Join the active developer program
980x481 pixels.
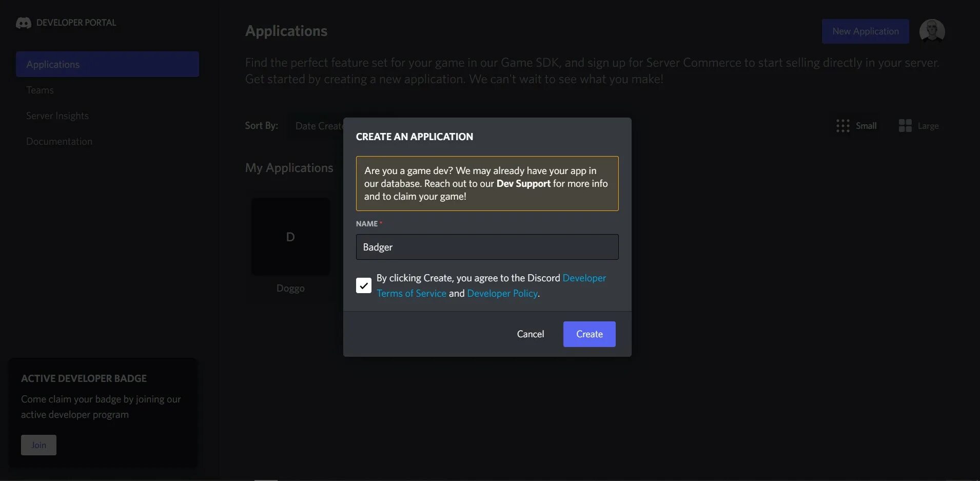click(x=38, y=445)
